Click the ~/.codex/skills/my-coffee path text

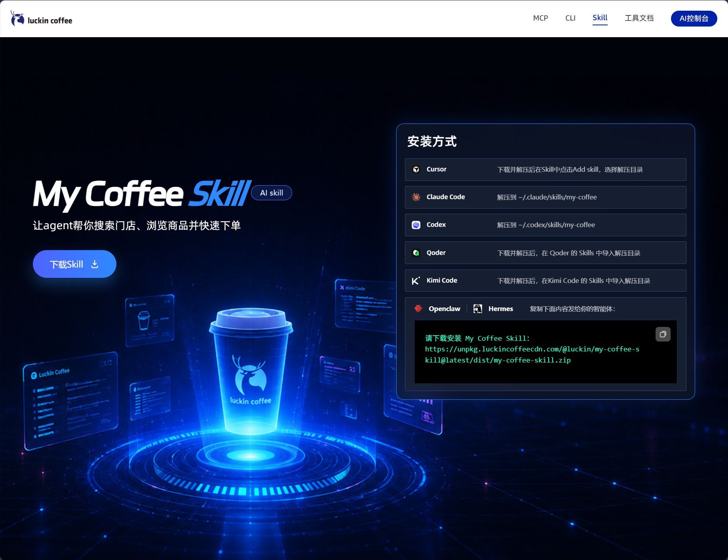coord(557,225)
